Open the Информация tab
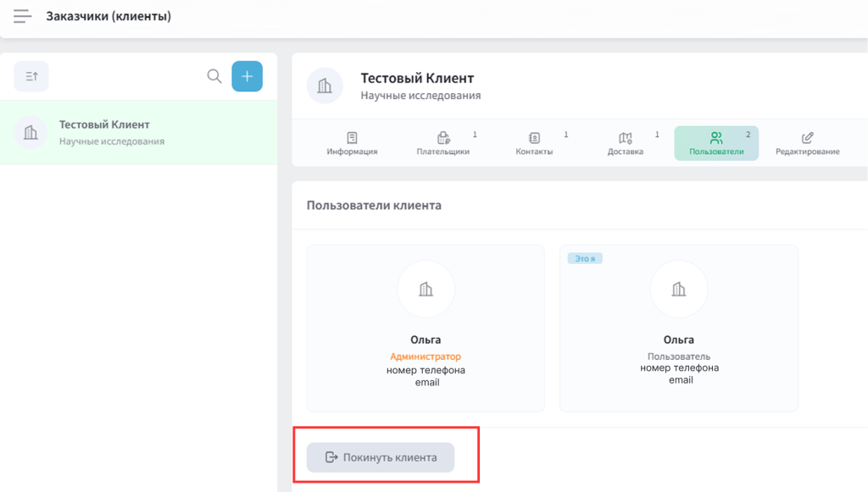Screen dimensions: 868x492 (x=352, y=144)
